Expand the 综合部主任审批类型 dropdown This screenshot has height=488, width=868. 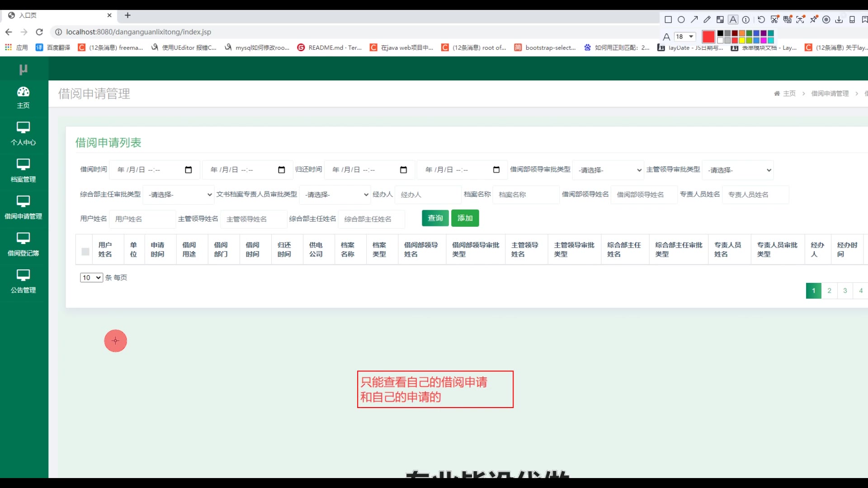point(179,194)
